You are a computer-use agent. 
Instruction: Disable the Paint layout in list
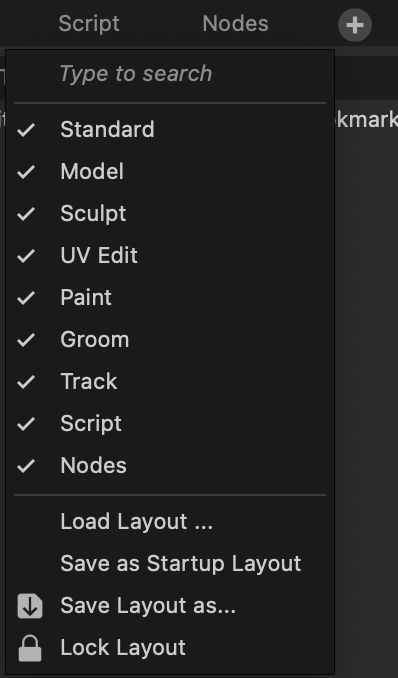pyautogui.click(x=170, y=297)
